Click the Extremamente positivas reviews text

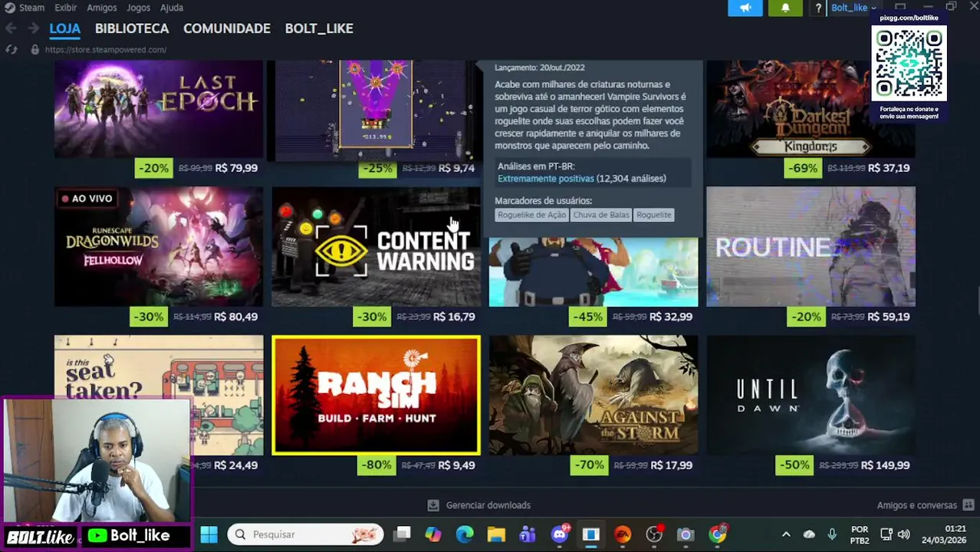pyautogui.click(x=545, y=179)
